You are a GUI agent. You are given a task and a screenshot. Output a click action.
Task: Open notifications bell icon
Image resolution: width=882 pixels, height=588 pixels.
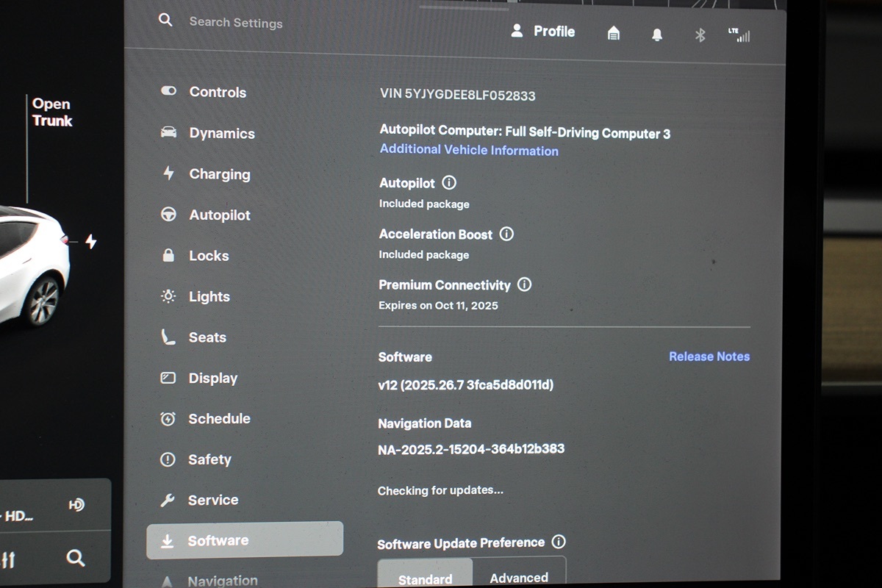pyautogui.click(x=657, y=35)
